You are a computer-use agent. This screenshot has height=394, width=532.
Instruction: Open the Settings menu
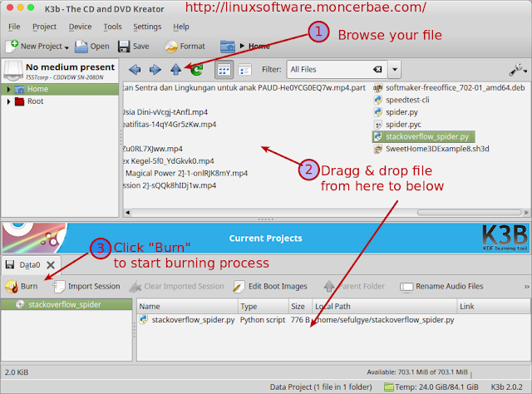coord(147,27)
